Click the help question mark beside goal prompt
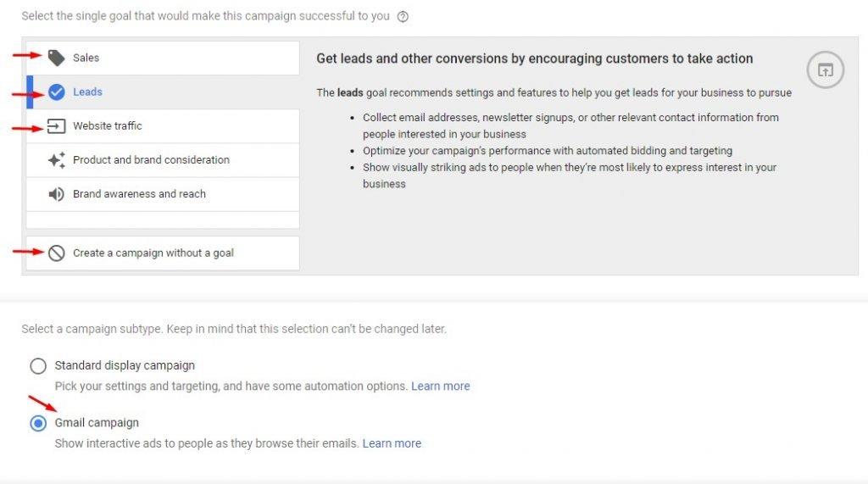This screenshot has height=484, width=868. [403, 17]
